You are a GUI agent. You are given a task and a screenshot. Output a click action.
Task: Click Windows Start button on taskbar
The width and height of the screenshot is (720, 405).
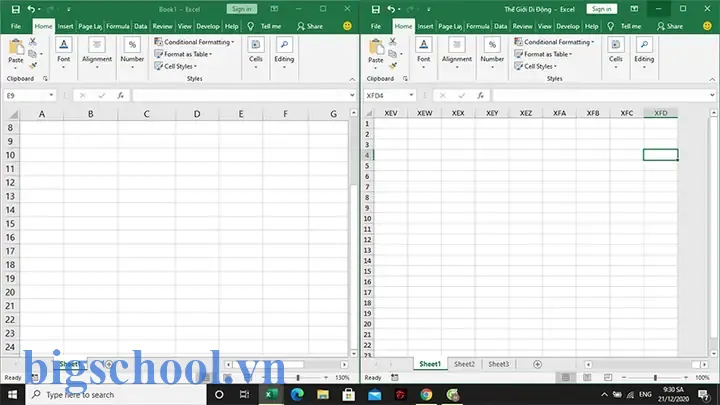(x=12, y=395)
